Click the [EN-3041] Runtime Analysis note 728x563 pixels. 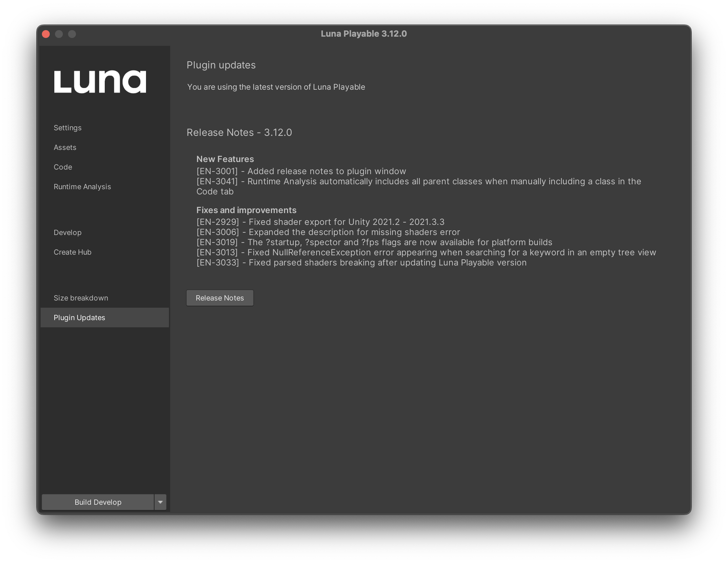tap(419, 186)
